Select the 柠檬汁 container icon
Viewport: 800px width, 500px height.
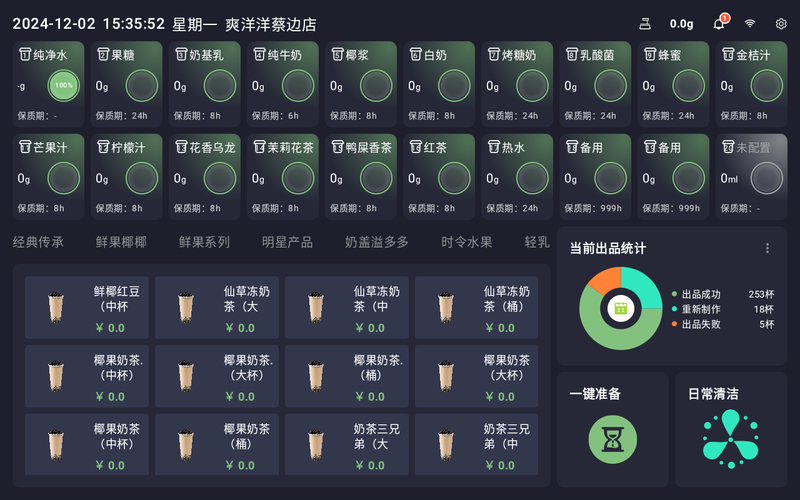click(103, 147)
